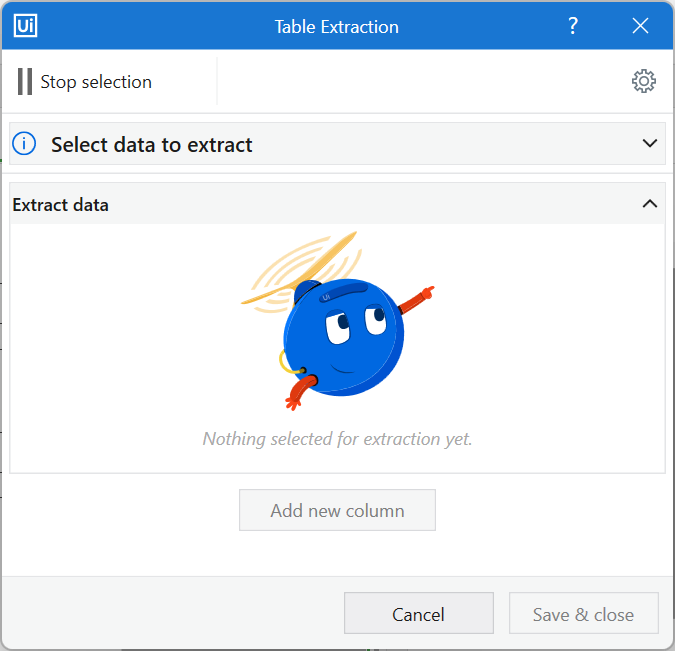Expand the Select data to extract chevron
Viewport: 675px width, 651px height.
pos(650,144)
